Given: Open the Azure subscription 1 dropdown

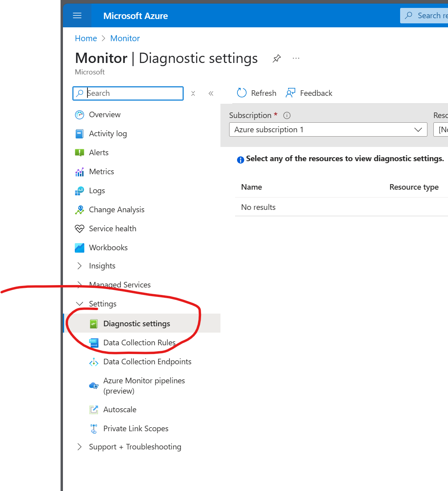Looking at the screenshot, I should 328,129.
